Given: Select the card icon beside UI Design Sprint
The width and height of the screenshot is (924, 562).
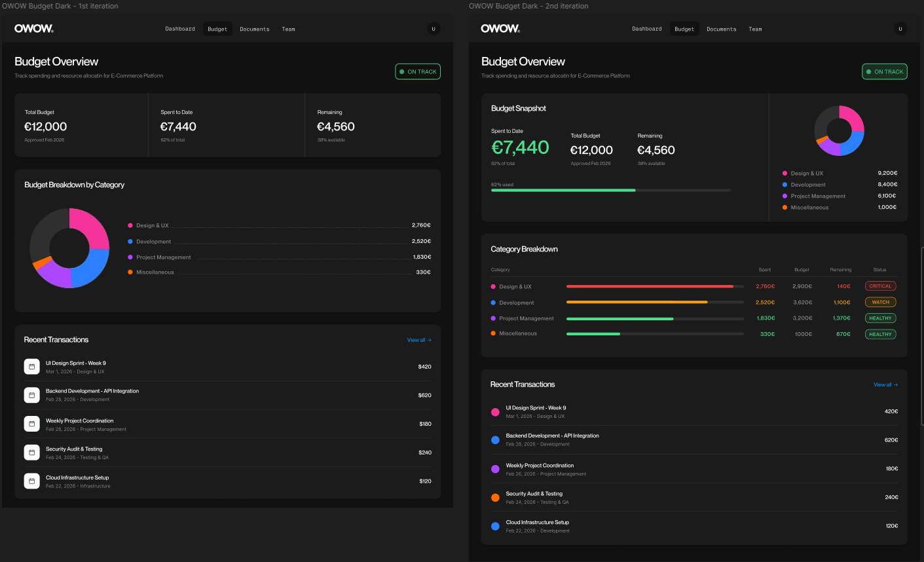Looking at the screenshot, I should coord(31,366).
